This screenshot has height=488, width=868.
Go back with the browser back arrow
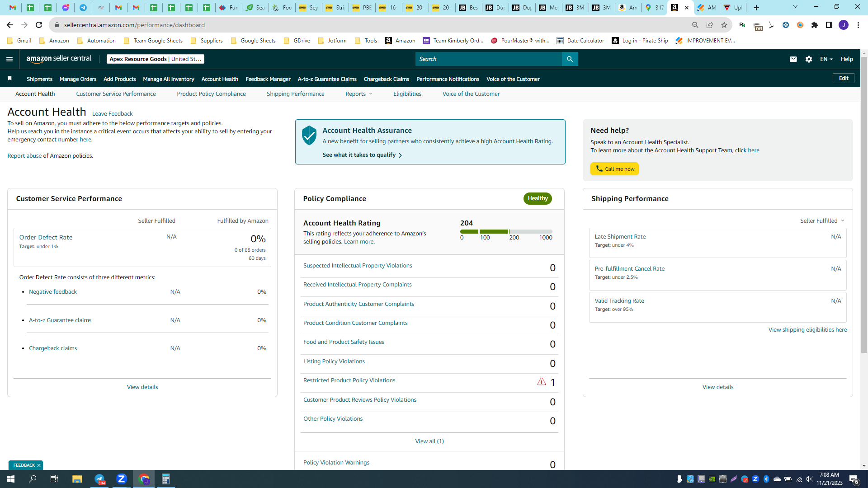coord(10,25)
